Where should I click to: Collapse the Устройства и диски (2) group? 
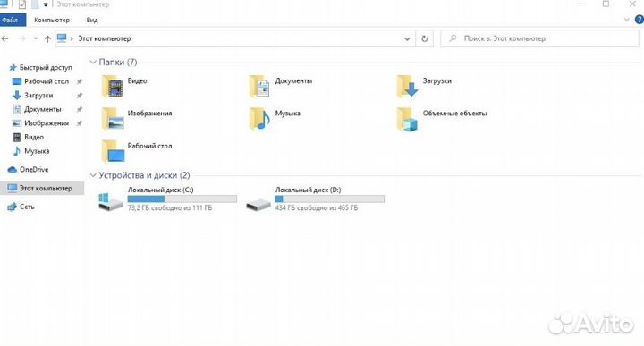pyautogui.click(x=93, y=175)
